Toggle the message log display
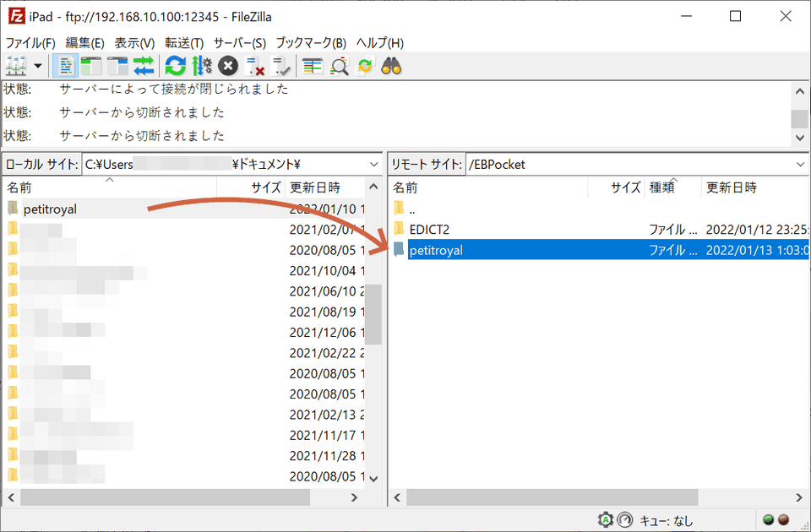The height and width of the screenshot is (532, 811). (x=64, y=65)
